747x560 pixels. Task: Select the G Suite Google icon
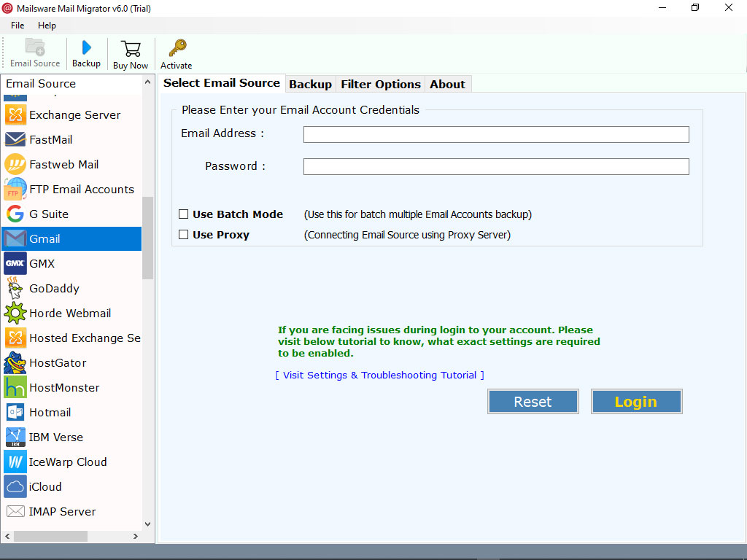(x=15, y=214)
